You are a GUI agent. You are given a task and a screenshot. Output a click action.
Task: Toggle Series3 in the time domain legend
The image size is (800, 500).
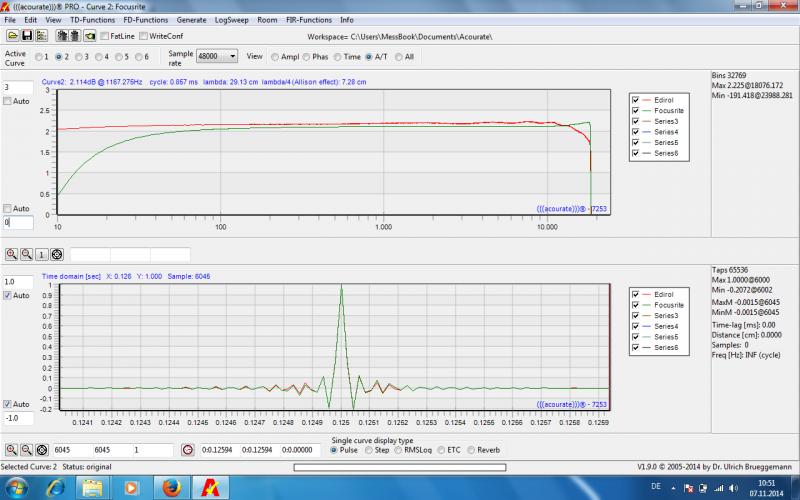pyautogui.click(x=636, y=316)
